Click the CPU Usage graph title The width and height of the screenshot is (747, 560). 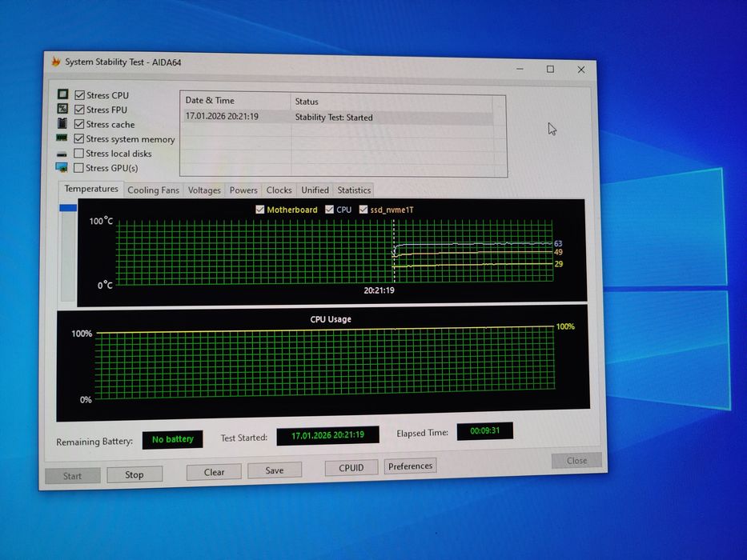coord(331,319)
